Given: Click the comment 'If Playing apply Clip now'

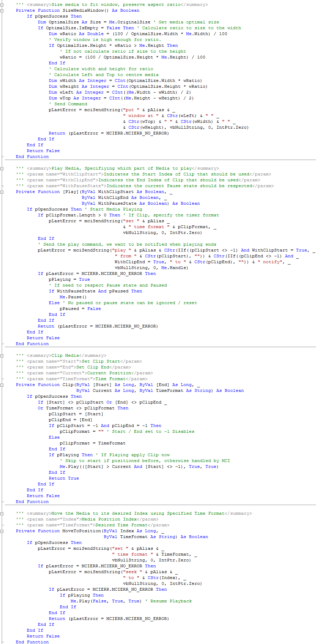Looking at the screenshot, I should click(x=133, y=455).
